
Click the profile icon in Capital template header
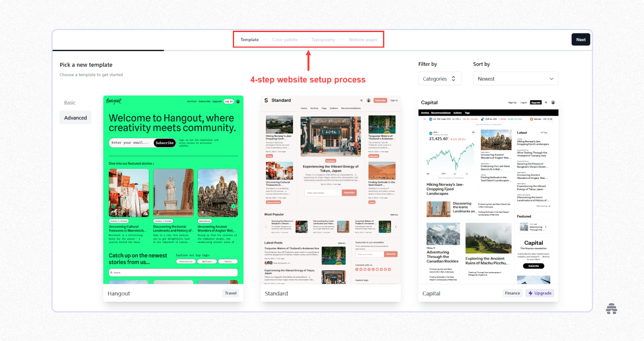click(553, 103)
